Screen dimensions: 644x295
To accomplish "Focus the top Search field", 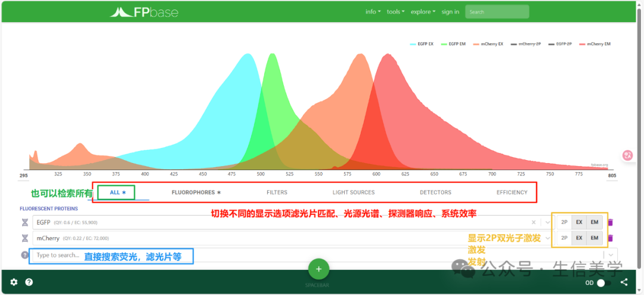I will (x=497, y=12).
